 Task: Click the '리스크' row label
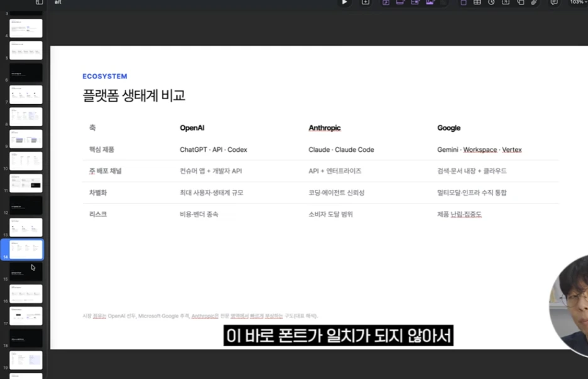[97, 214]
